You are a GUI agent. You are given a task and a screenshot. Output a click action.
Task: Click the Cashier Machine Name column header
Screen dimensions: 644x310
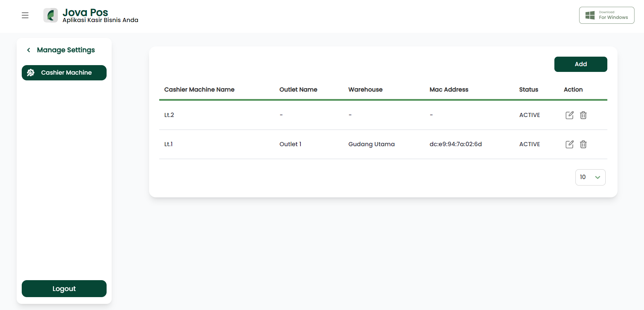(x=199, y=90)
